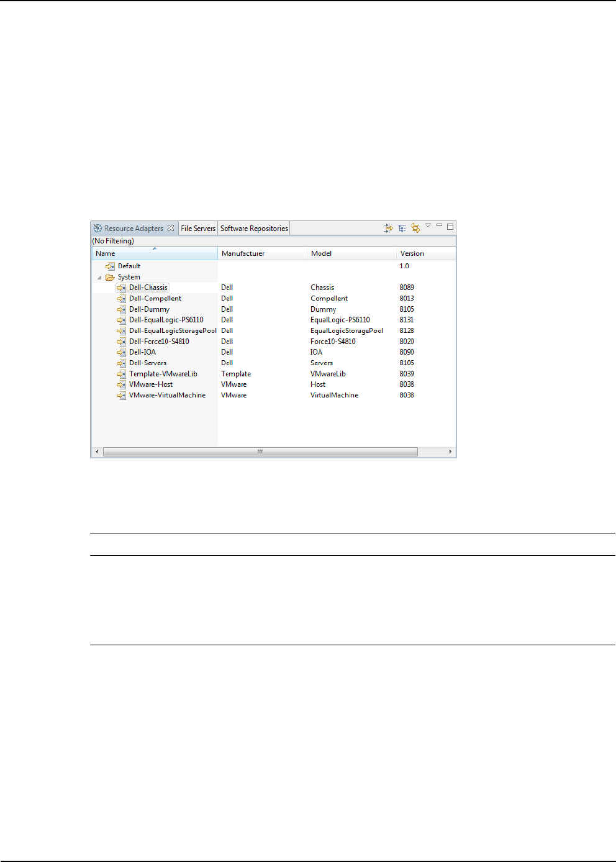Viewport: 616px width, 862px height.
Task: Select the Template-VMwareLib adapter
Action: (x=163, y=374)
